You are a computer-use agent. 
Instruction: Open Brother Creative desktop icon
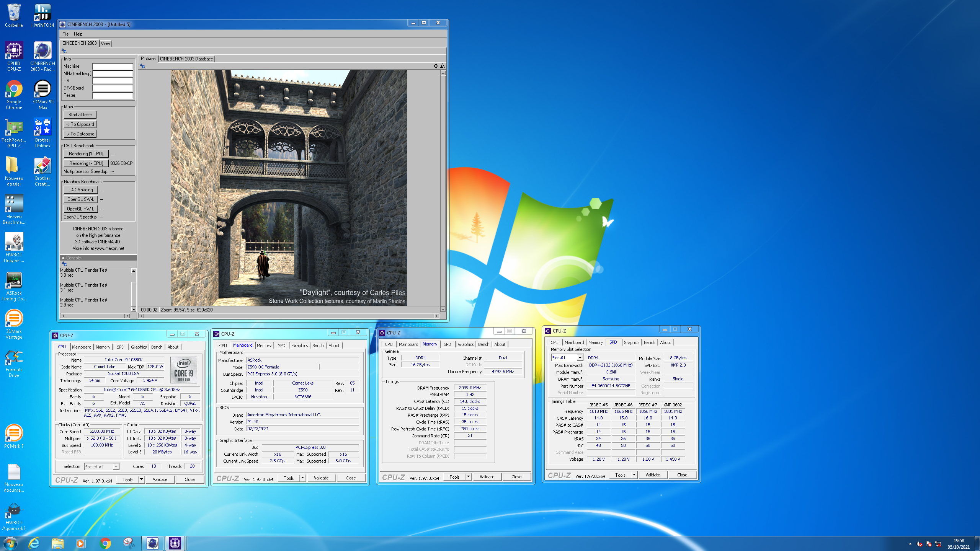(42, 171)
